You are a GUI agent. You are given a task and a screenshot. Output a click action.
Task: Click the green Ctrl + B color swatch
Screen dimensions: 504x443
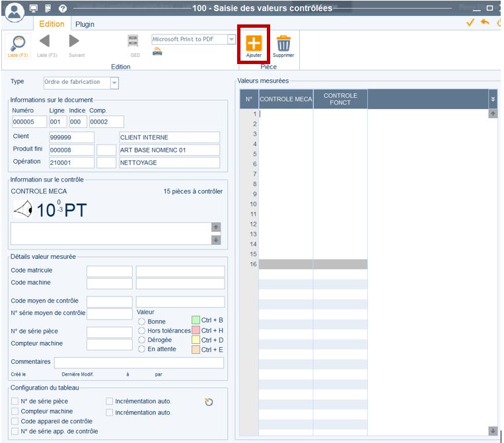(x=196, y=320)
